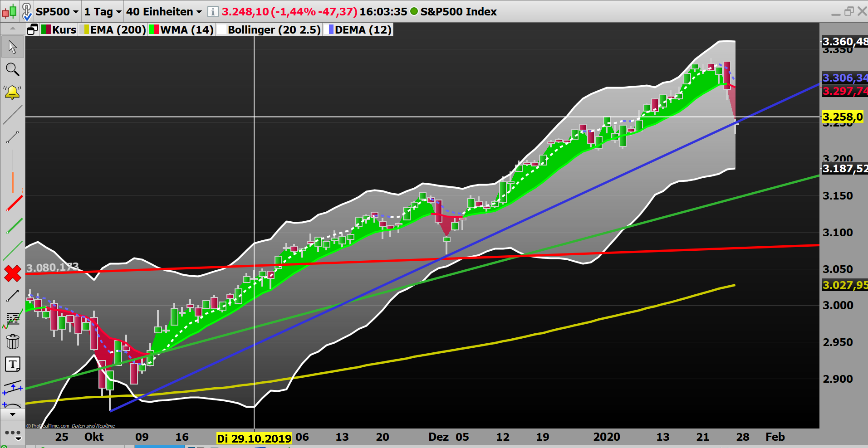Select the red X erase tool

coord(12,273)
